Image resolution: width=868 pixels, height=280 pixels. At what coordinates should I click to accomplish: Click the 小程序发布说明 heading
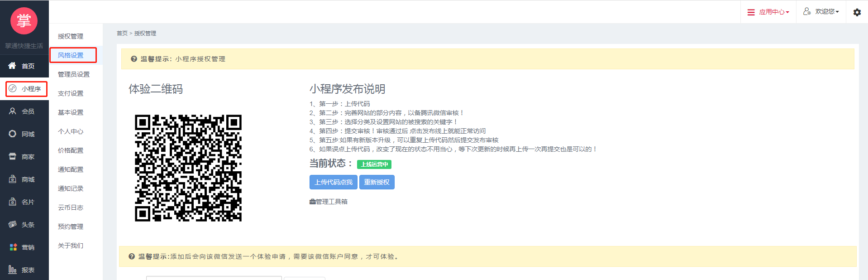coord(348,89)
